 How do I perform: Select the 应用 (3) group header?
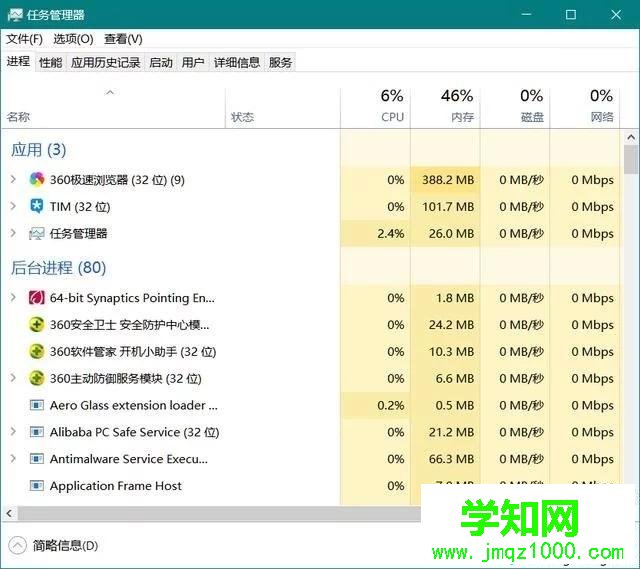coord(38,150)
